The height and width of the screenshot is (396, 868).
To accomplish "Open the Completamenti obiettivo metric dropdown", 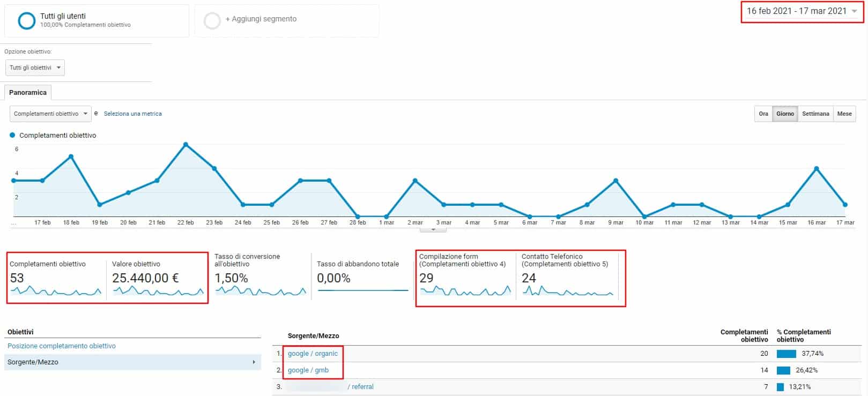I will (x=50, y=114).
